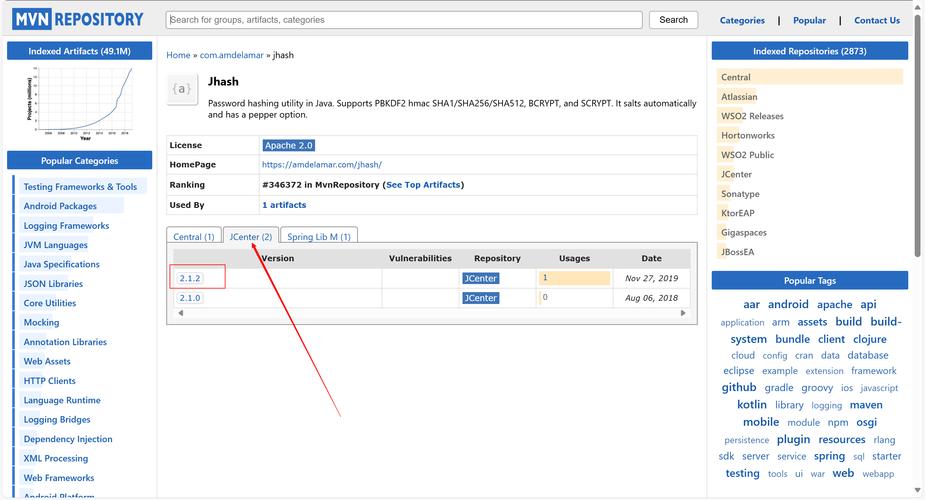
Task: Open version 2.1.0 link
Action: (x=190, y=298)
